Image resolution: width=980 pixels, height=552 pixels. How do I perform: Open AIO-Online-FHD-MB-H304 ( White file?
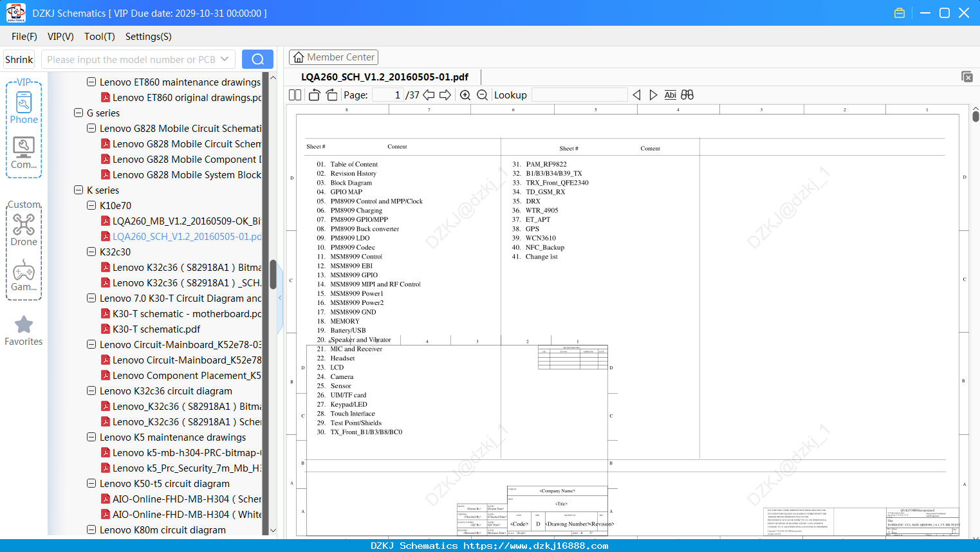[x=181, y=514]
